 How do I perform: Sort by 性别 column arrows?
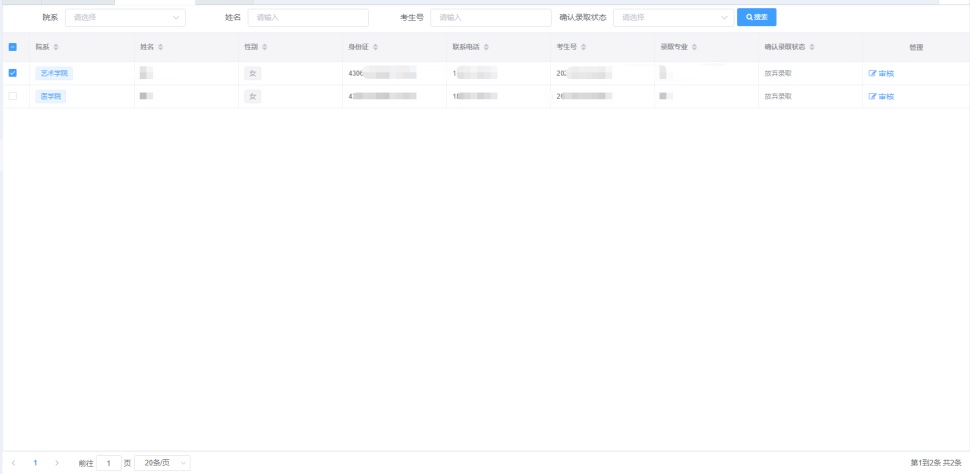[x=264, y=47]
